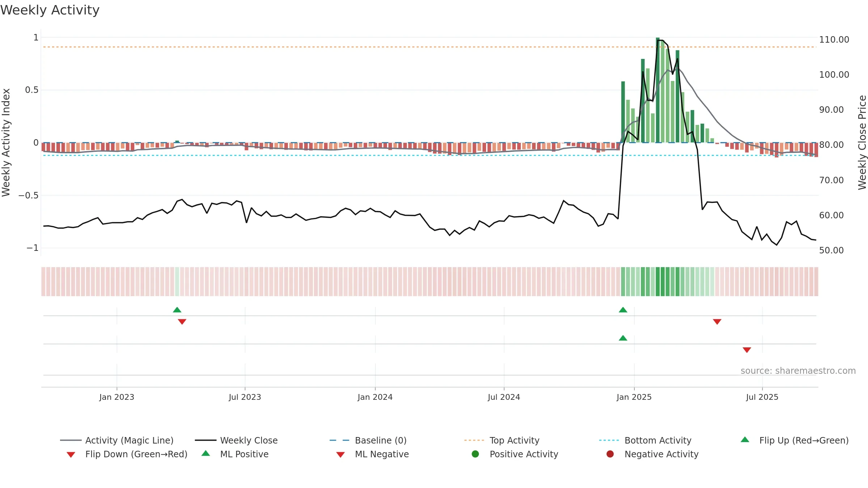Click the Negative Activity red circle icon

point(610,454)
